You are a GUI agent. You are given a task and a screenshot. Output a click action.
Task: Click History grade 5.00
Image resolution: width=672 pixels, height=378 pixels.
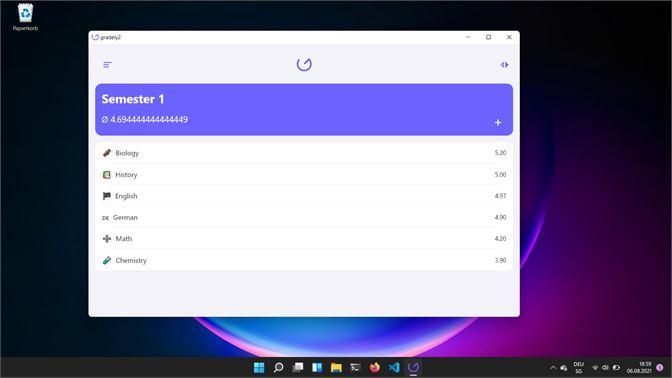pos(500,174)
